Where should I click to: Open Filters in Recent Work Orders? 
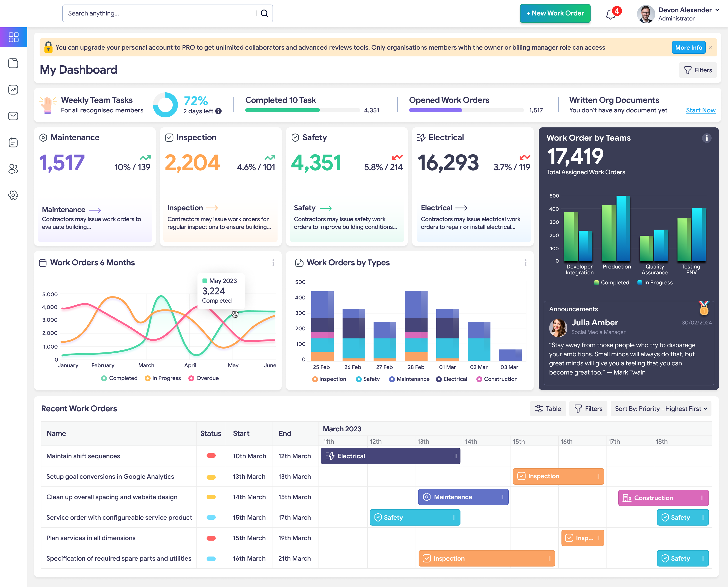click(588, 408)
